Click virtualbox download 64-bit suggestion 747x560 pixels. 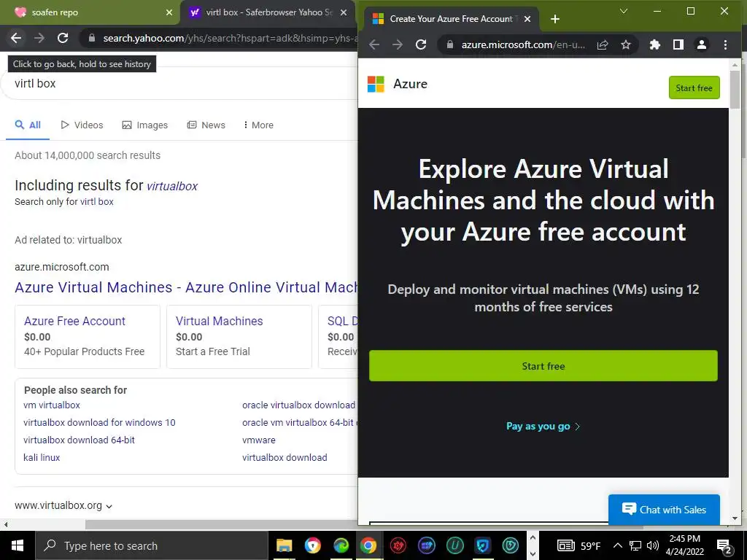click(x=79, y=440)
